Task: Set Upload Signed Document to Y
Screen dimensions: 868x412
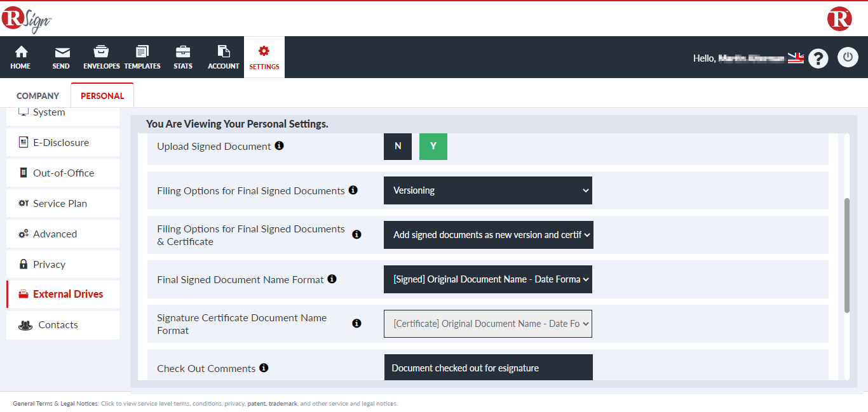Action: (433, 146)
